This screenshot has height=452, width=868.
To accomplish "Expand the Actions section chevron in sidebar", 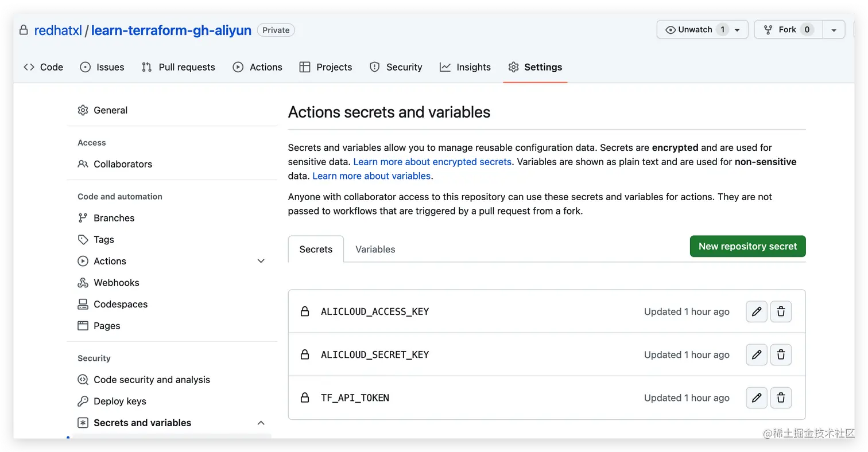I will pos(261,261).
